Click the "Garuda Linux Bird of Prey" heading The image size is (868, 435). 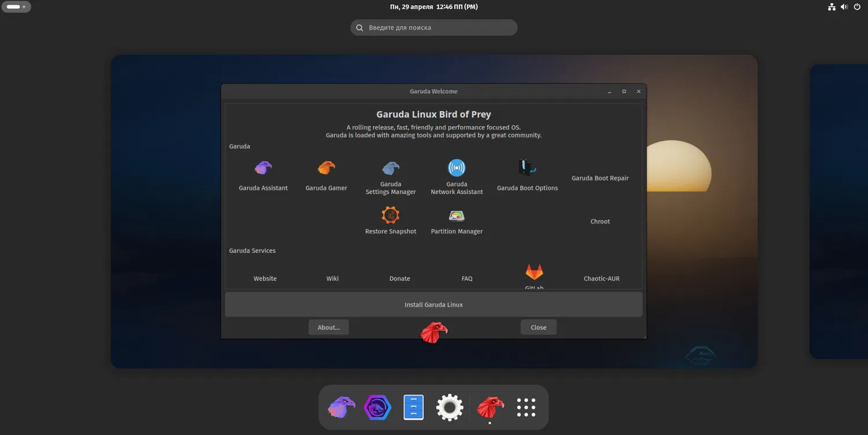click(433, 115)
